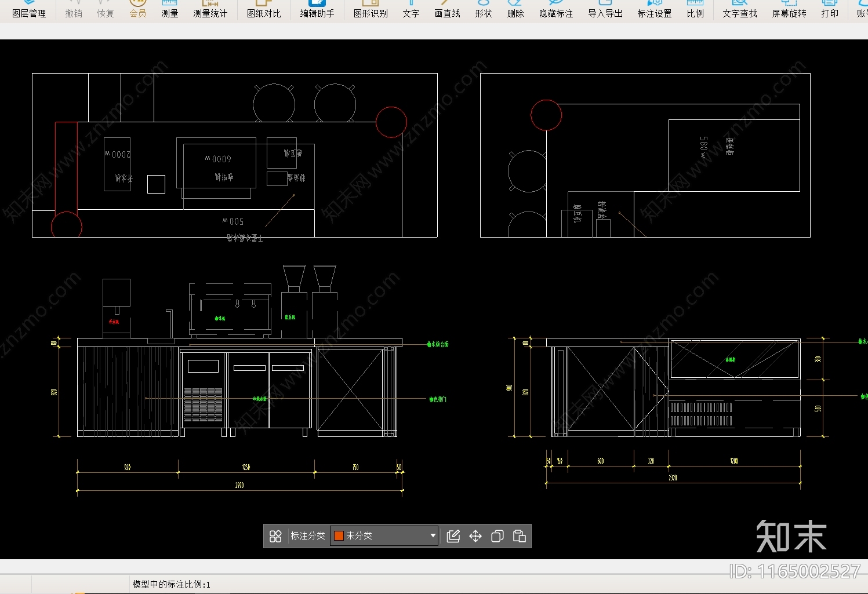Click status text 模型中的标注比例:1
The width and height of the screenshot is (868, 594).
click(172, 584)
